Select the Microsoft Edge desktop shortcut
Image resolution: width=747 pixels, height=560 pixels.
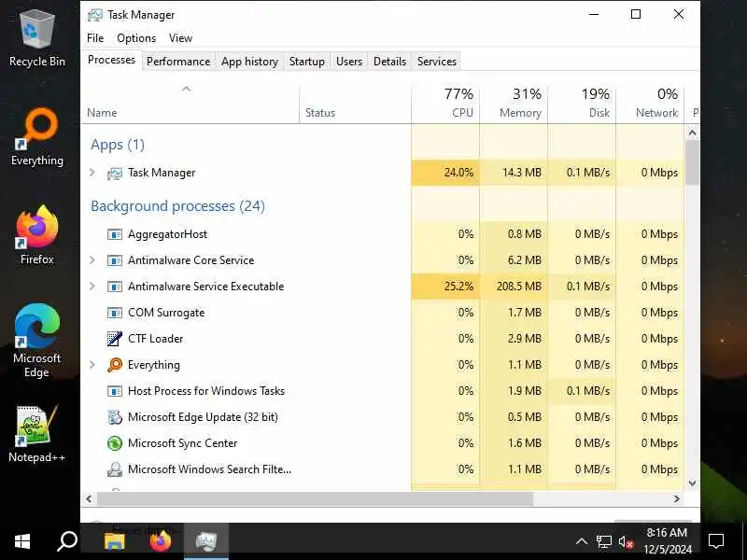click(x=37, y=341)
